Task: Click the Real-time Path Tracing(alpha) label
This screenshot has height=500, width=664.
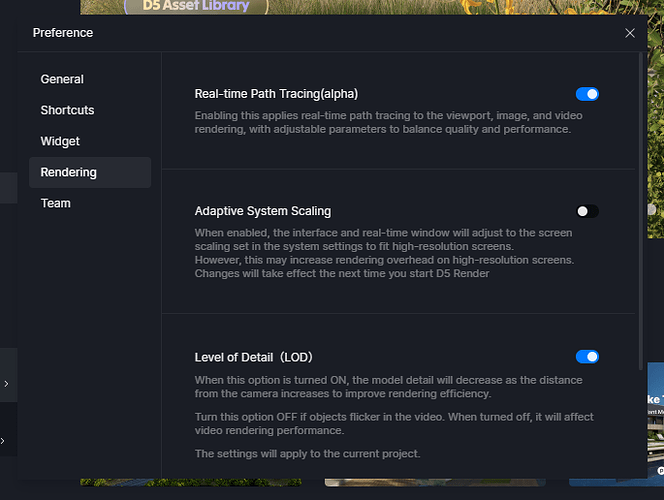Action: tap(276, 94)
